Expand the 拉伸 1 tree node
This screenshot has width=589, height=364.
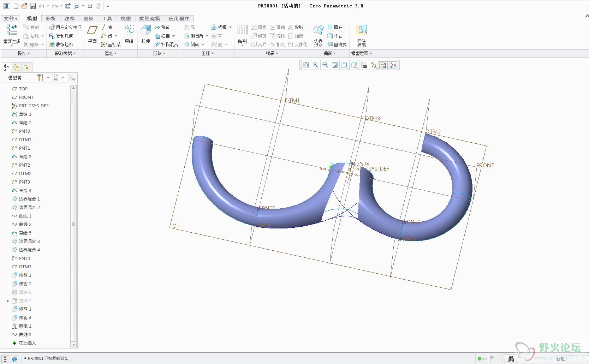point(8,301)
